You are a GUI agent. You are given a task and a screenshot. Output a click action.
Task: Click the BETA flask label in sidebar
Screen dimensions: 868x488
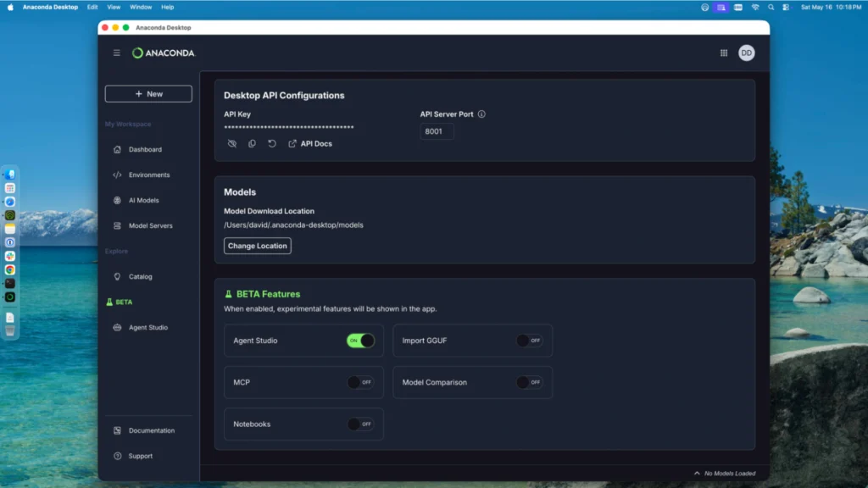click(x=119, y=302)
